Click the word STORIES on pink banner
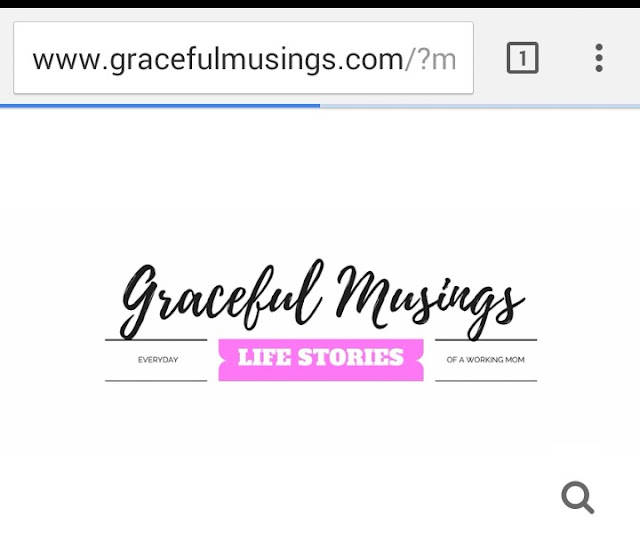This screenshot has height=557, width=640. tap(351, 357)
